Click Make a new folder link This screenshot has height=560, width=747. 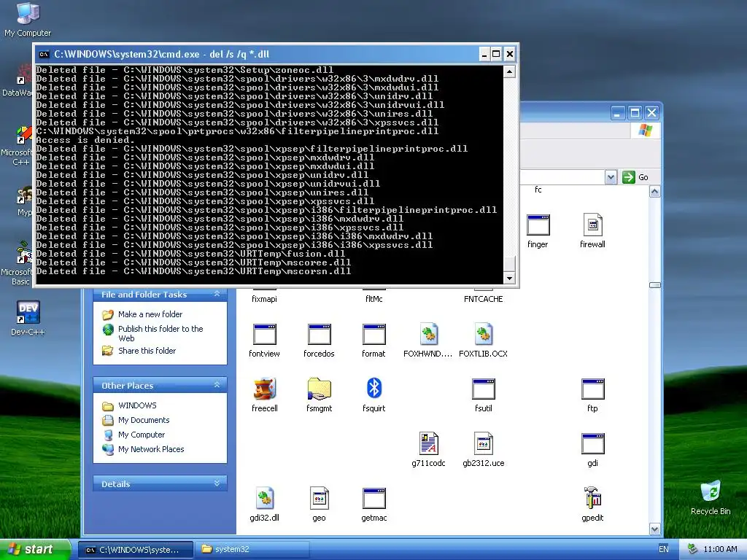coord(150,314)
